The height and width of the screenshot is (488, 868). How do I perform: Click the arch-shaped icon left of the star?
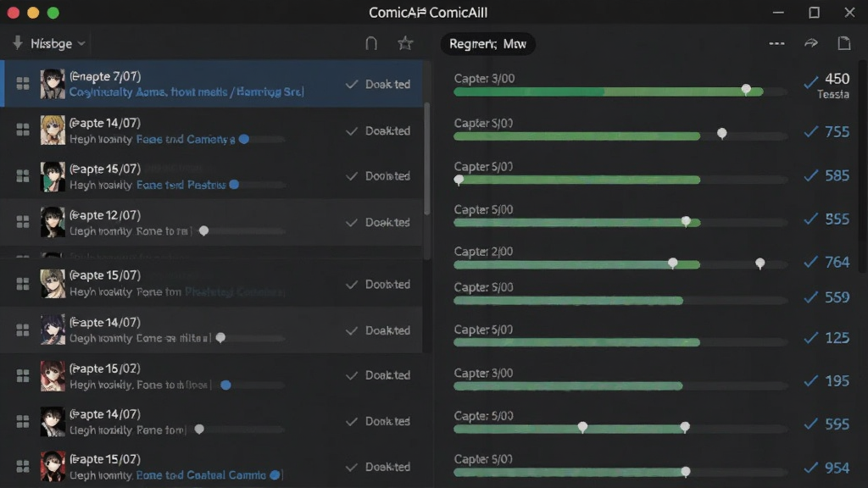click(371, 43)
